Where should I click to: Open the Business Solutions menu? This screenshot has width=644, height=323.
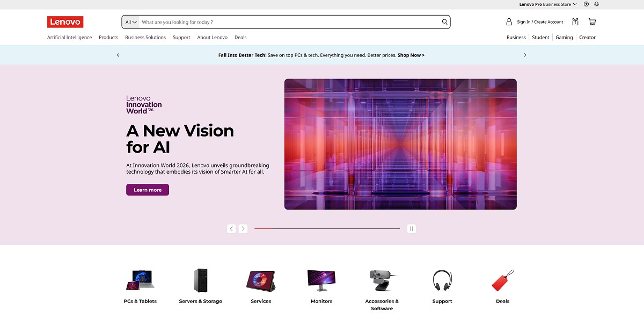point(145,38)
